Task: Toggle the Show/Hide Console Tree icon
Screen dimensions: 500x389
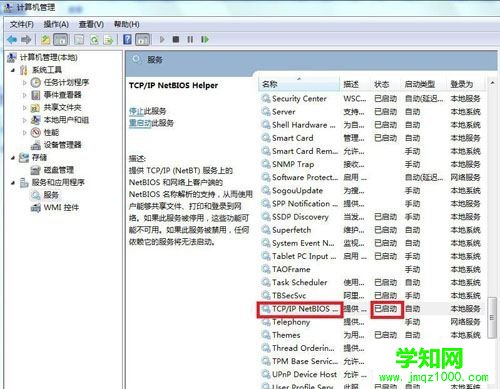Action: [61, 40]
